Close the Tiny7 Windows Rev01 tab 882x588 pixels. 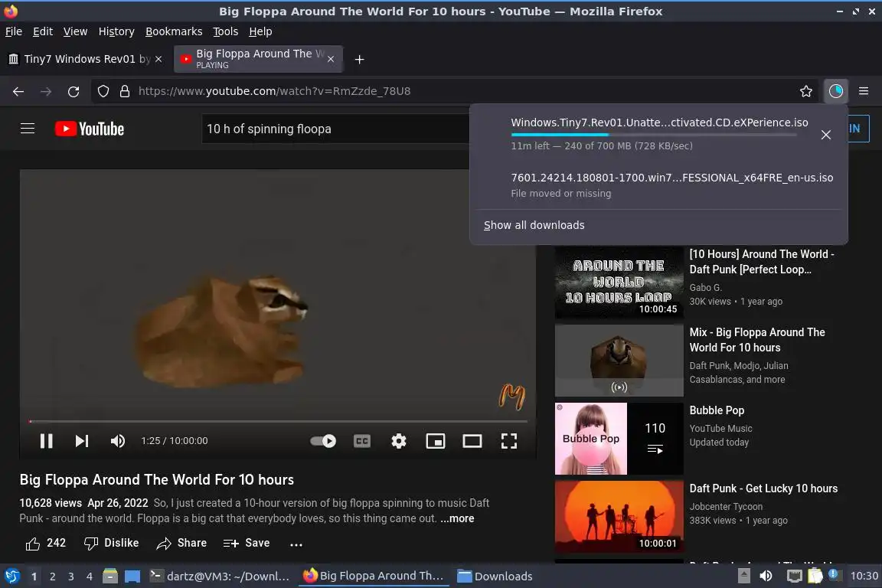pyautogui.click(x=158, y=59)
